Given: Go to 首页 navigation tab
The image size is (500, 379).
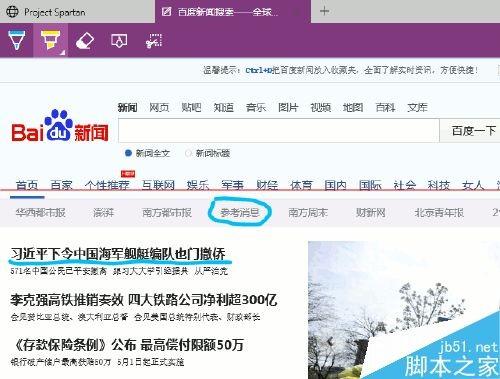Looking at the screenshot, I should 27,185.
